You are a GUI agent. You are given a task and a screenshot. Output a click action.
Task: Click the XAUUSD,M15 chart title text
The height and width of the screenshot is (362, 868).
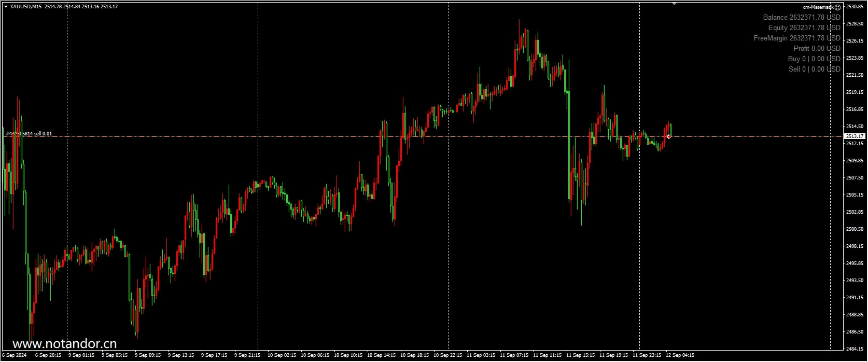coord(26,7)
